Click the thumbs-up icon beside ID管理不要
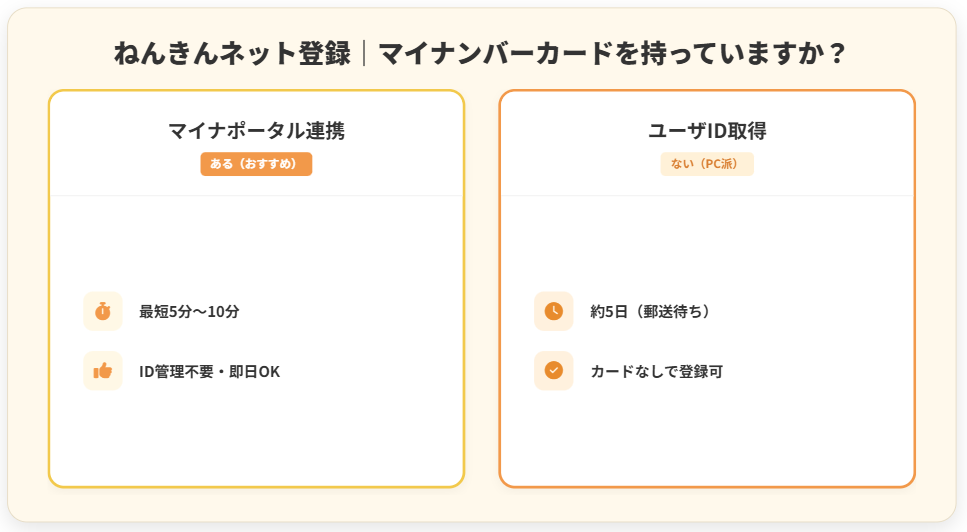Screen dimensions: 967x532 pyautogui.click(x=103, y=371)
